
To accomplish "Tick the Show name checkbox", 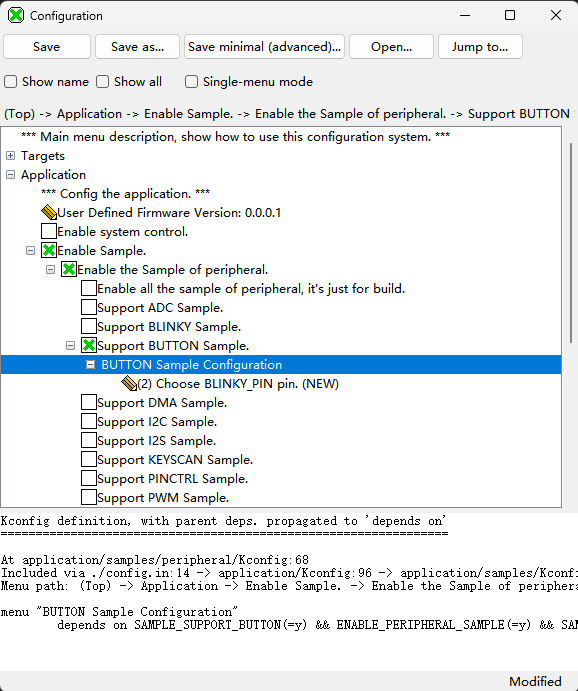I will (11, 82).
